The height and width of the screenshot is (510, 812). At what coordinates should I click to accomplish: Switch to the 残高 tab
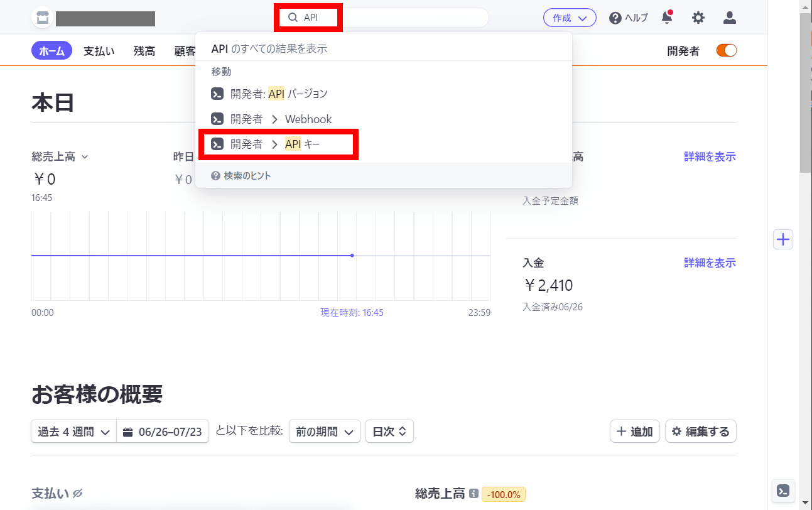144,51
